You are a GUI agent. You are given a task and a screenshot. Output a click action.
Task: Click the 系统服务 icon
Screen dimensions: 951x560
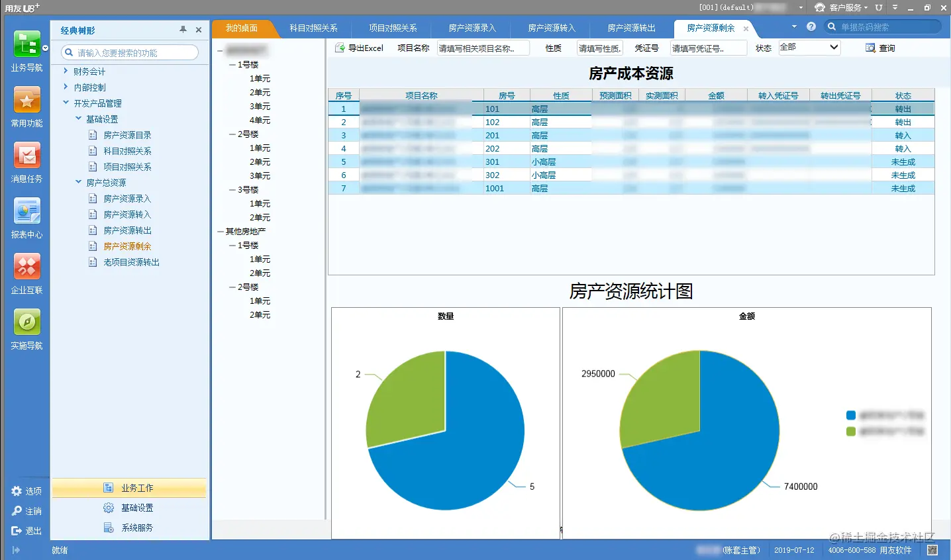pos(109,528)
